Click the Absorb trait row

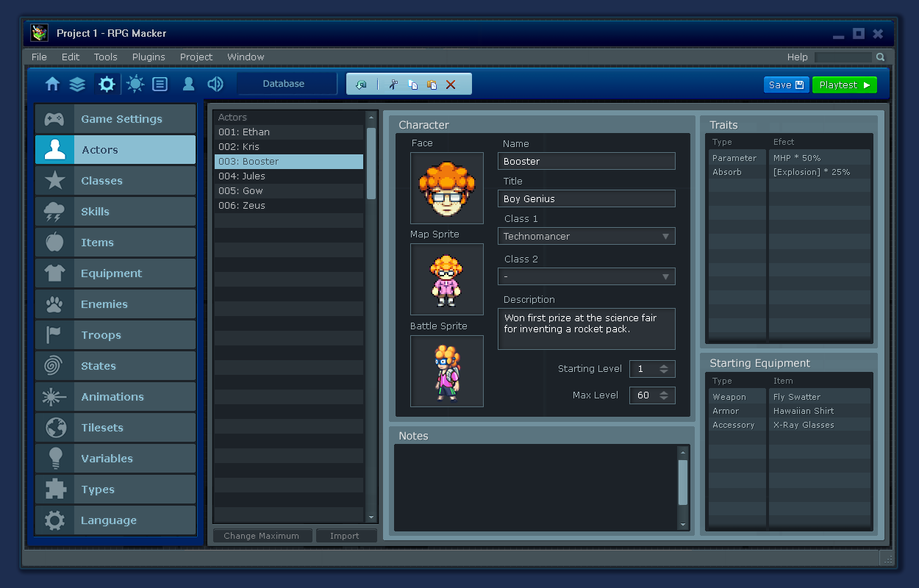[x=790, y=172]
